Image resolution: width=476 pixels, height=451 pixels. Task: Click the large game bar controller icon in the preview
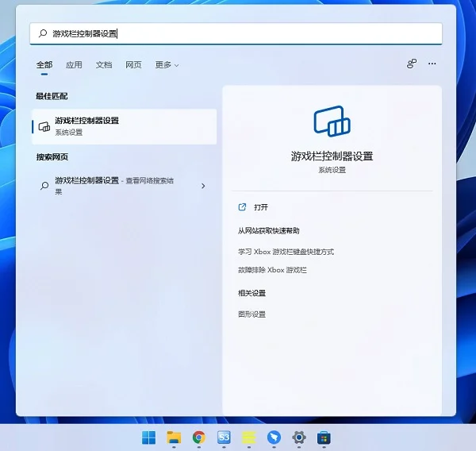332,121
